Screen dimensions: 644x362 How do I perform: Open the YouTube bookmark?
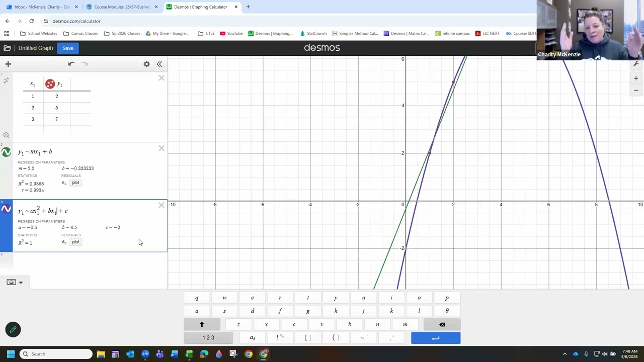(231, 34)
